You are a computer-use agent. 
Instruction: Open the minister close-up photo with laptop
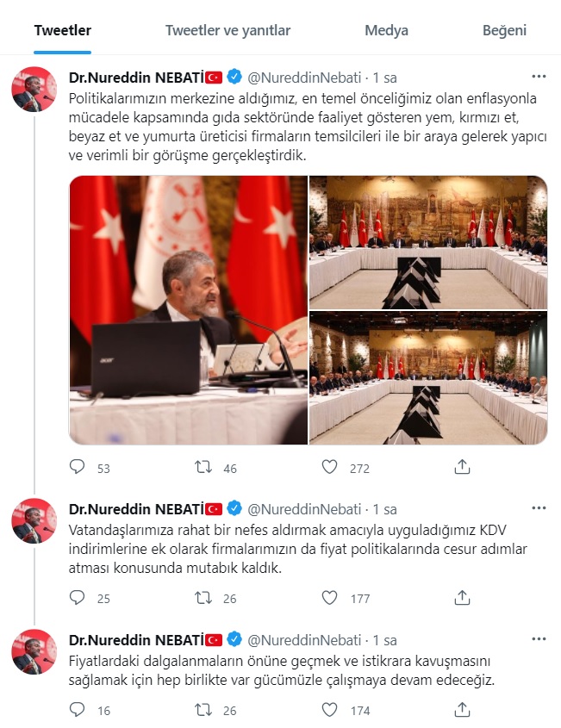[x=189, y=310]
